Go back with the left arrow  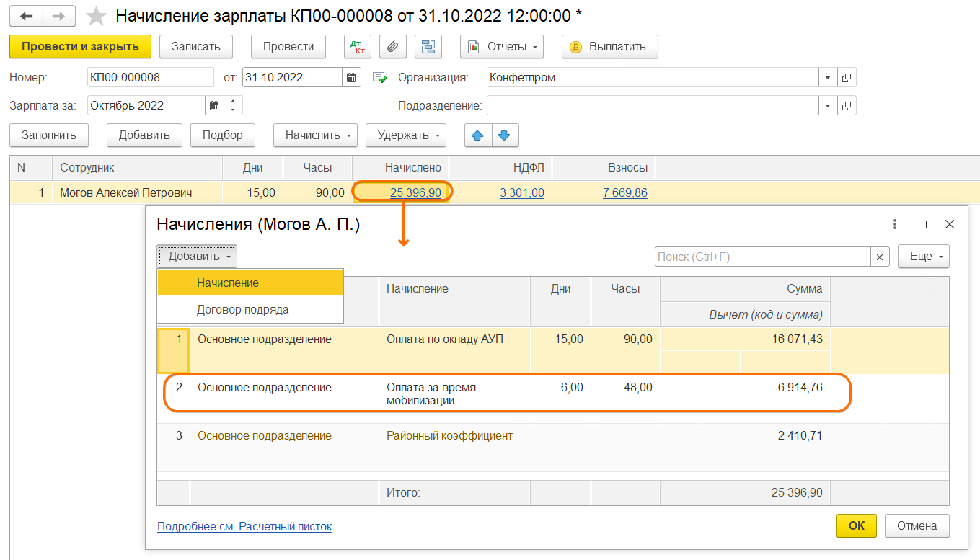click(x=26, y=16)
